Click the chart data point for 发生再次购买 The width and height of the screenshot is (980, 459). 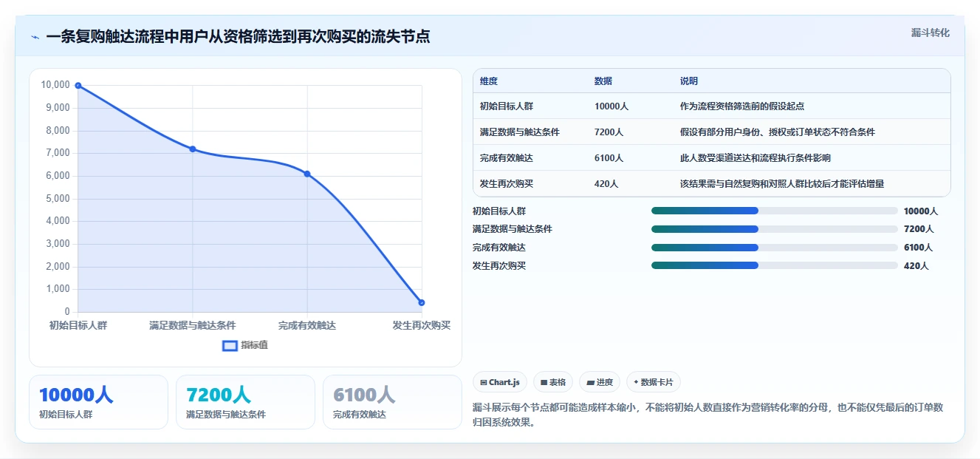click(422, 302)
